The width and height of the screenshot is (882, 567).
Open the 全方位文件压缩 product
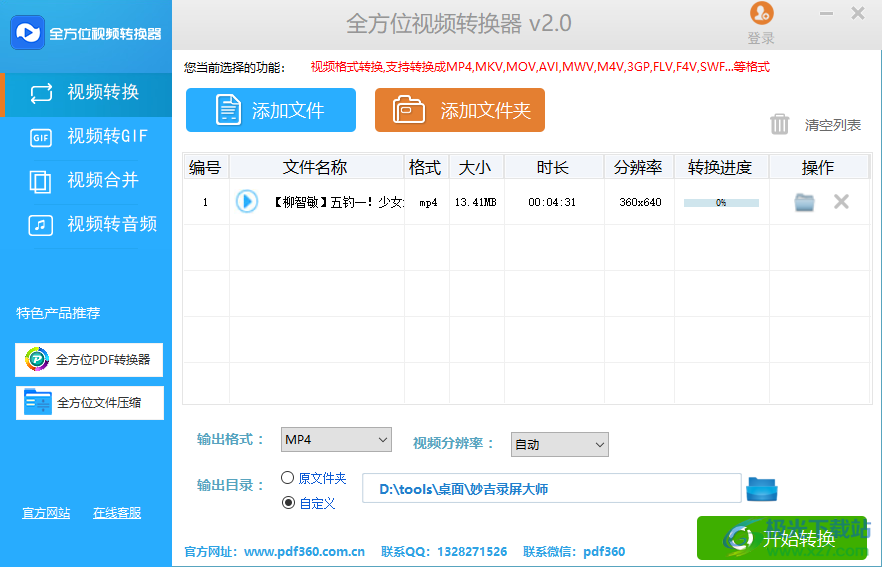coord(89,403)
